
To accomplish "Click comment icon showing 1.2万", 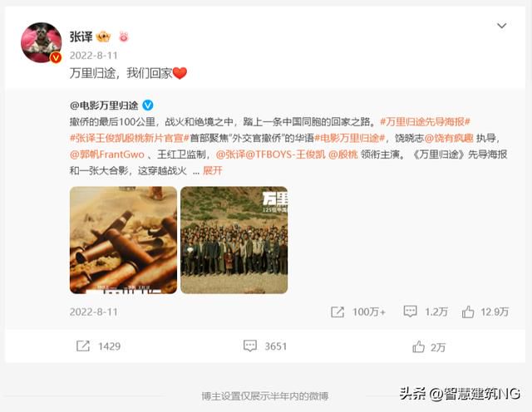I will [410, 311].
